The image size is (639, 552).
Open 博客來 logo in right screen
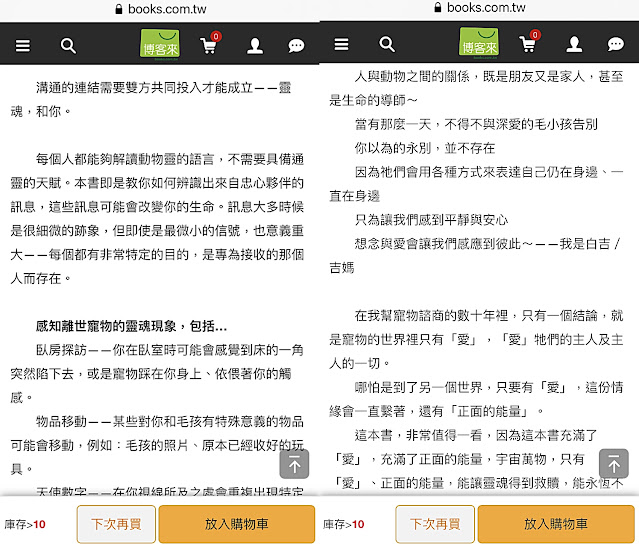[x=479, y=42]
